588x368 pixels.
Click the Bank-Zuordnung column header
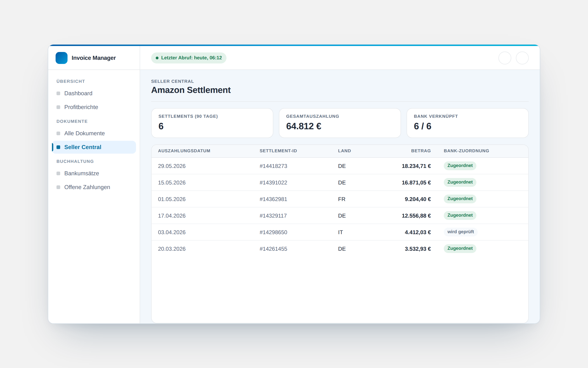click(466, 151)
